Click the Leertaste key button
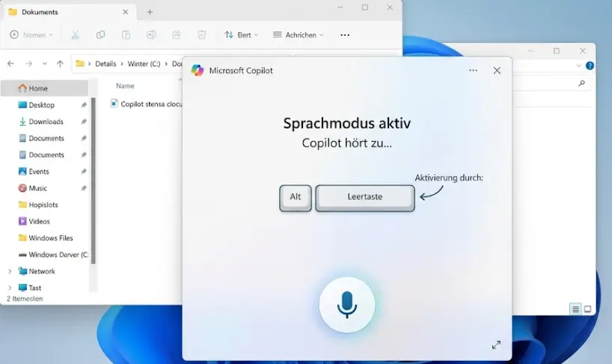 coord(365,197)
